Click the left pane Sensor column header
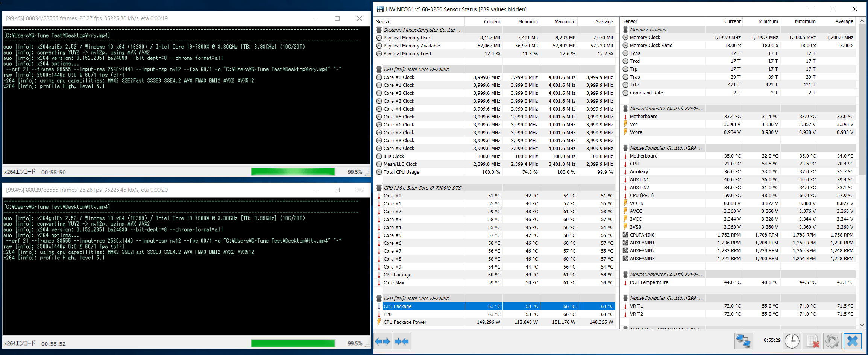 tap(420, 22)
